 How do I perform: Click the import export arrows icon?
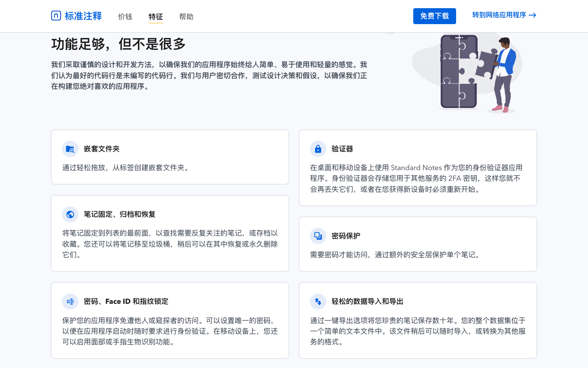point(318,301)
